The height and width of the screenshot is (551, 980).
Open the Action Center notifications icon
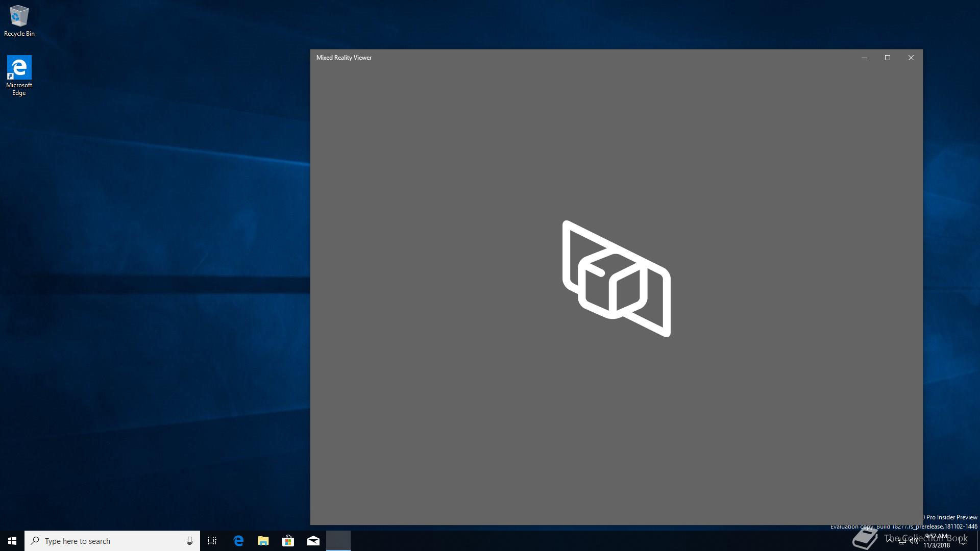tap(963, 541)
